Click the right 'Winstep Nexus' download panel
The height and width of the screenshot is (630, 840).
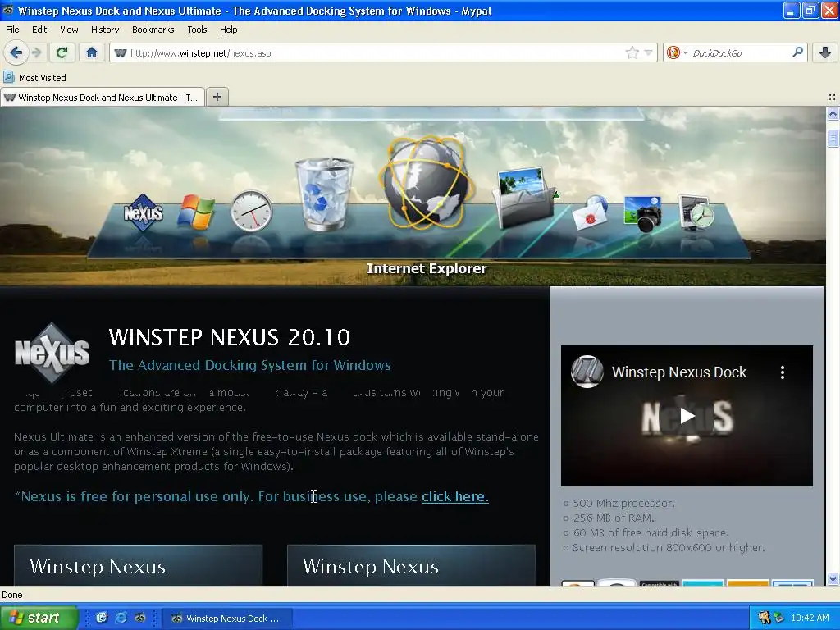click(411, 565)
